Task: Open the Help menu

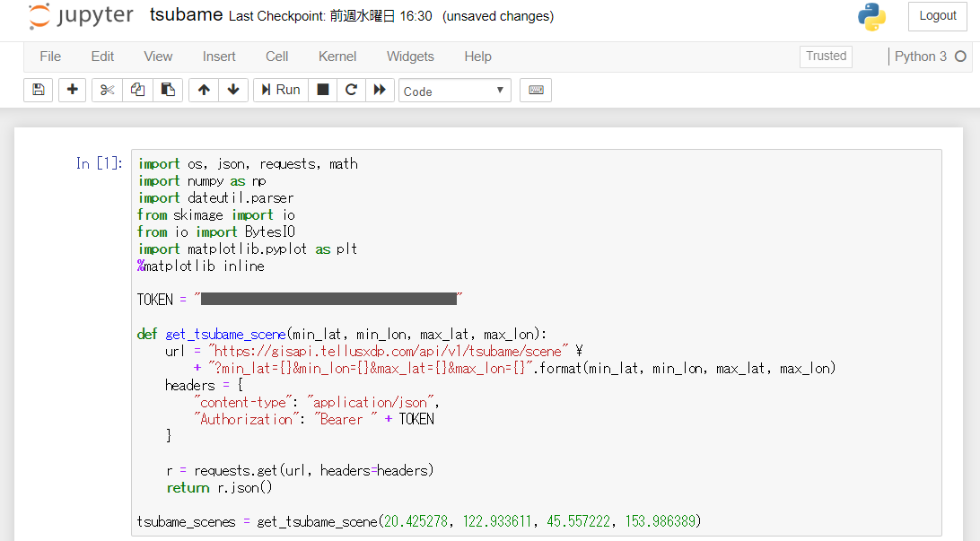Action: [x=477, y=57]
